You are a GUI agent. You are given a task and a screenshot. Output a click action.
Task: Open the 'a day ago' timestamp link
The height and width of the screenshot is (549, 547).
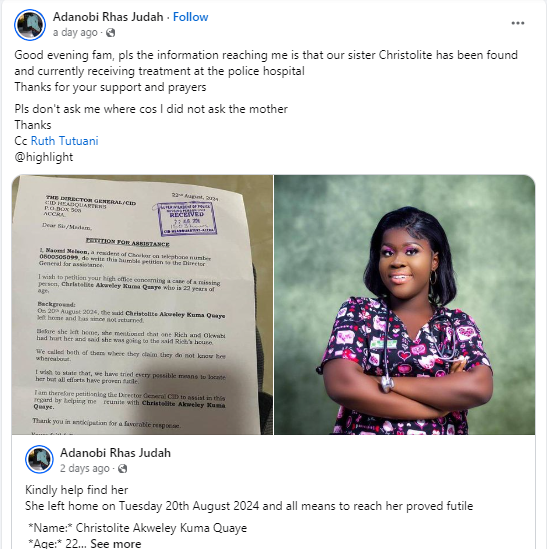tap(75, 33)
